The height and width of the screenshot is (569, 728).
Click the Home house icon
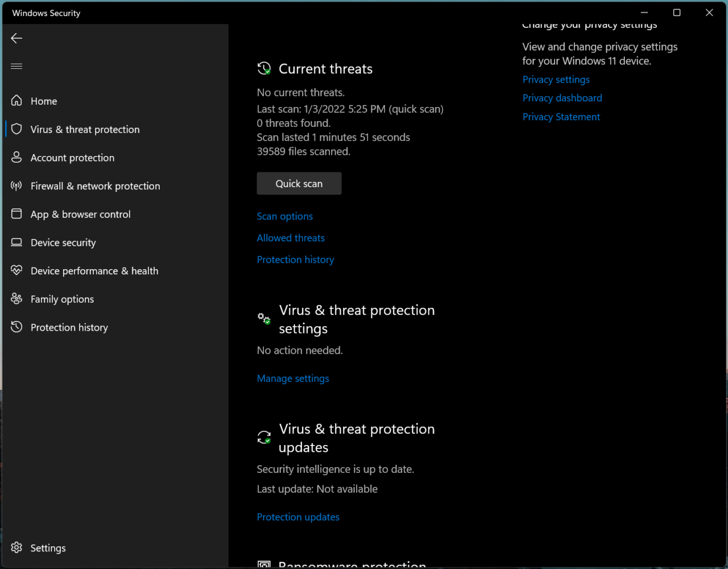pos(16,101)
